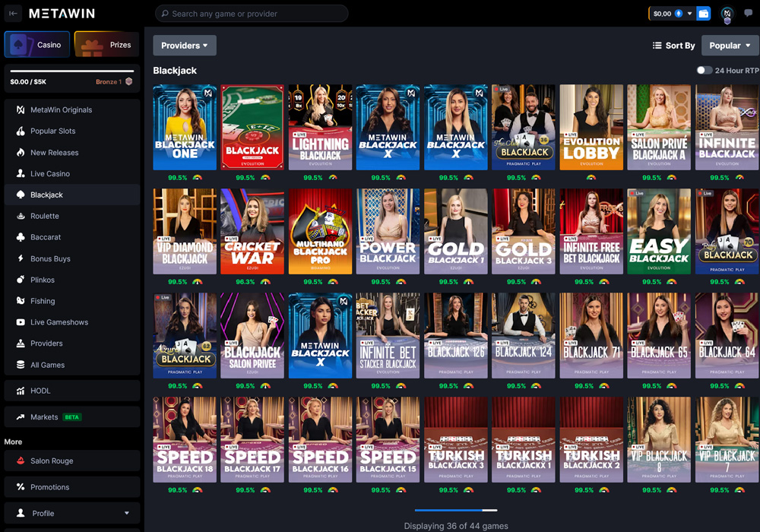Click the Sort By list icon
The height and width of the screenshot is (532, 760).
(657, 46)
